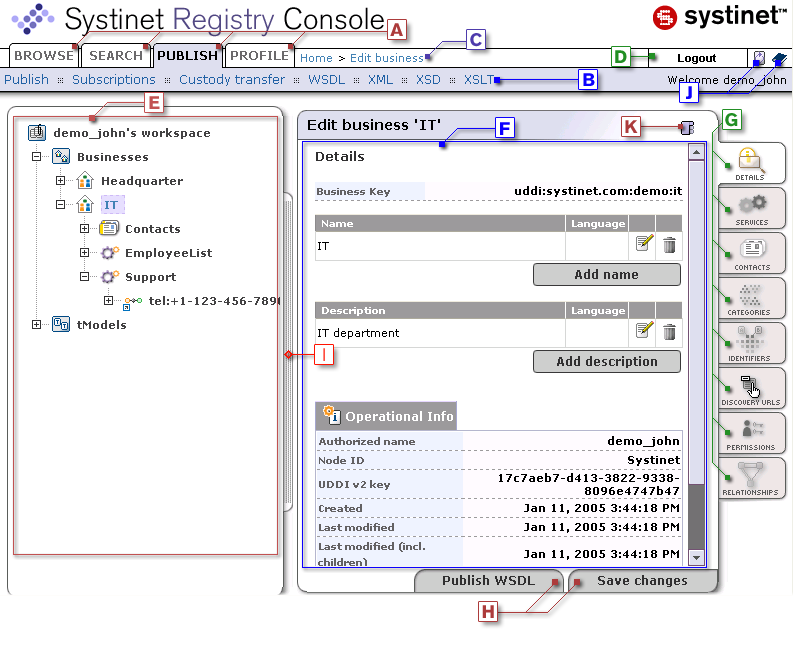Expand the EmployeeList tree node
This screenshot has width=793, height=650.
[84, 252]
